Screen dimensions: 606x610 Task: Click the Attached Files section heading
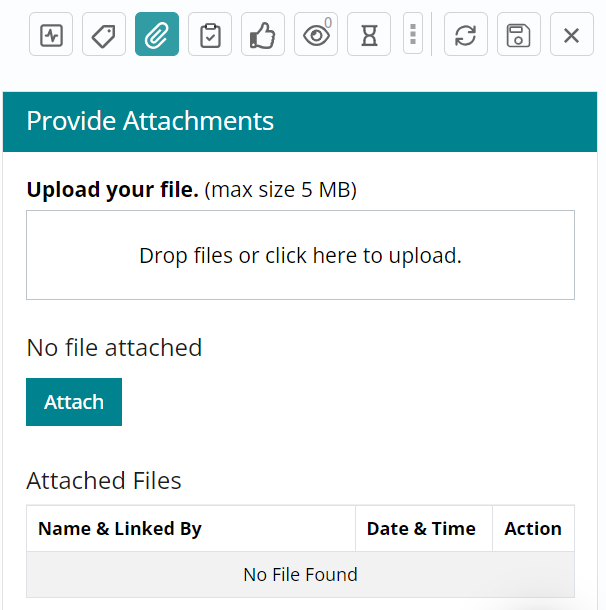(x=104, y=481)
